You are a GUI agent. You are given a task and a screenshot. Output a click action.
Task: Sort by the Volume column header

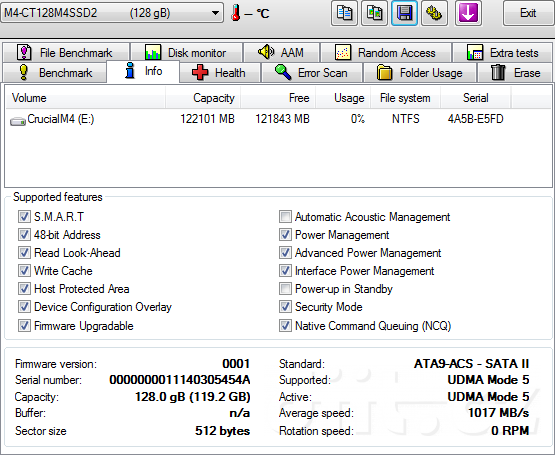coord(86,98)
